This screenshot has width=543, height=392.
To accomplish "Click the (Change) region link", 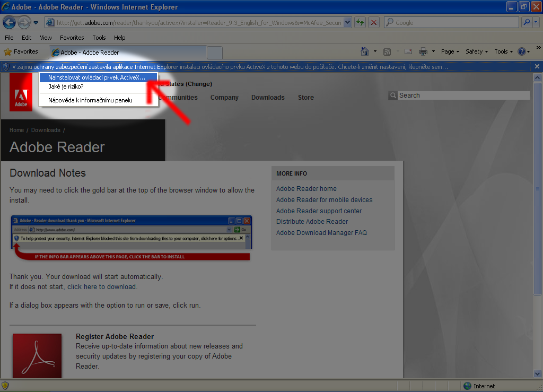I will pyautogui.click(x=199, y=84).
